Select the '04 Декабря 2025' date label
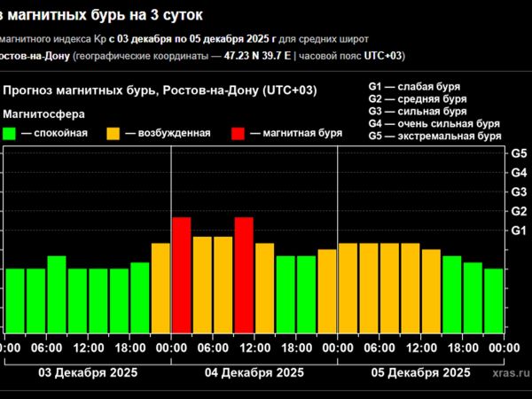532x399 pixels. [x=254, y=373]
